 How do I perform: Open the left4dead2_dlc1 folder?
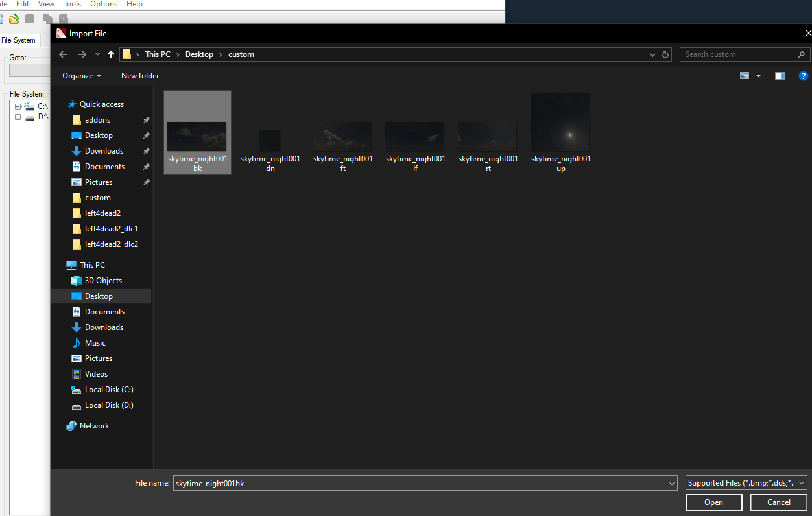pyautogui.click(x=112, y=229)
